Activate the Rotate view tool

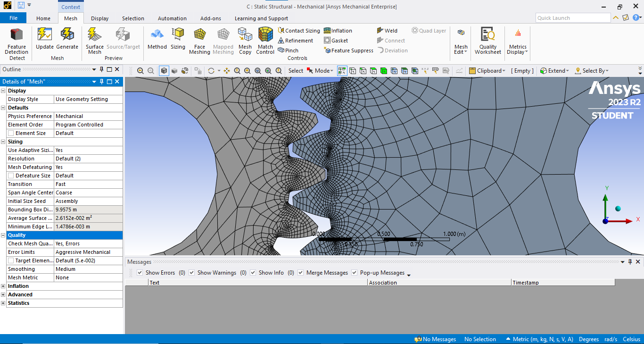(x=211, y=71)
